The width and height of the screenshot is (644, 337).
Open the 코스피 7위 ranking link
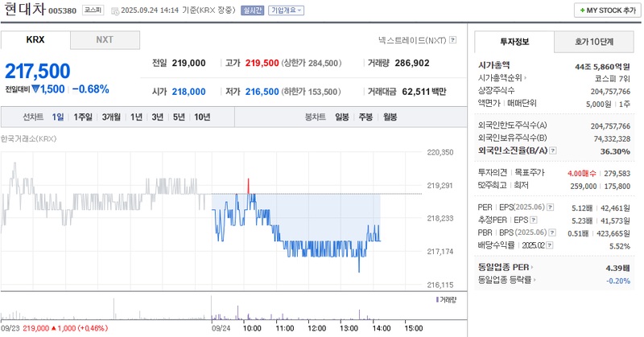612,78
